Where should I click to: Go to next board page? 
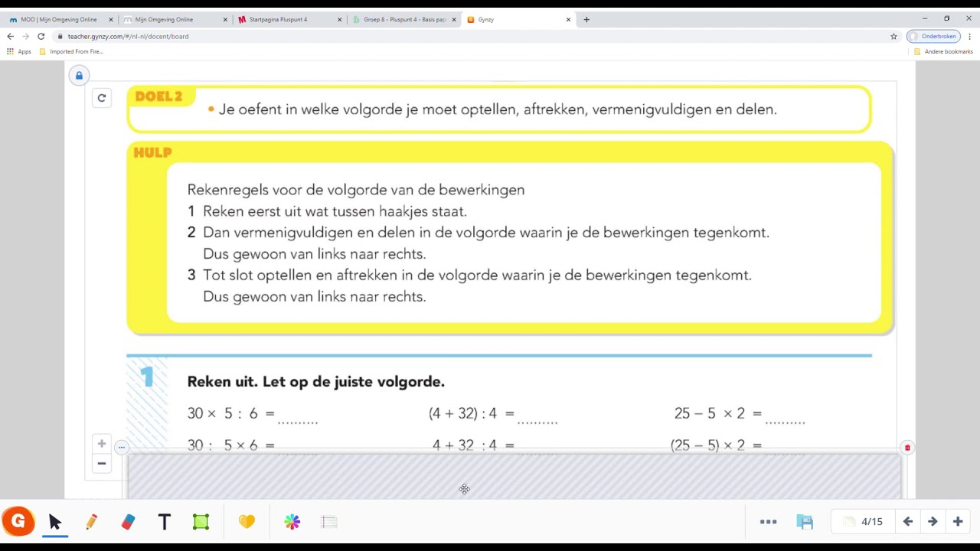click(933, 522)
